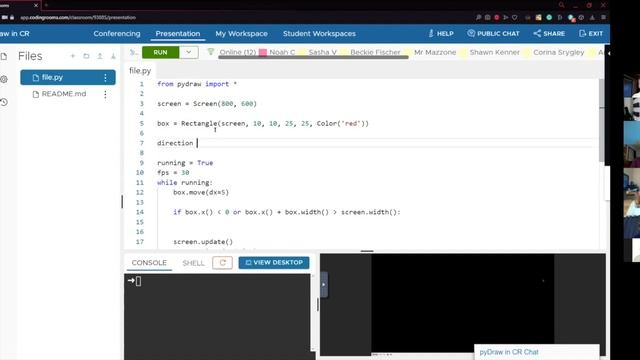Click the new folder icon in Files
The height and width of the screenshot is (360, 640).
pos(86,56)
